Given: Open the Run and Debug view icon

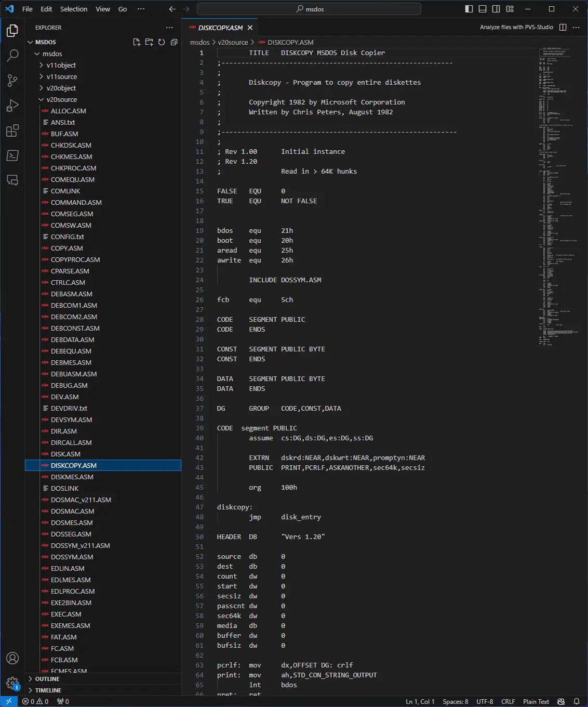Looking at the screenshot, I should coord(12,106).
